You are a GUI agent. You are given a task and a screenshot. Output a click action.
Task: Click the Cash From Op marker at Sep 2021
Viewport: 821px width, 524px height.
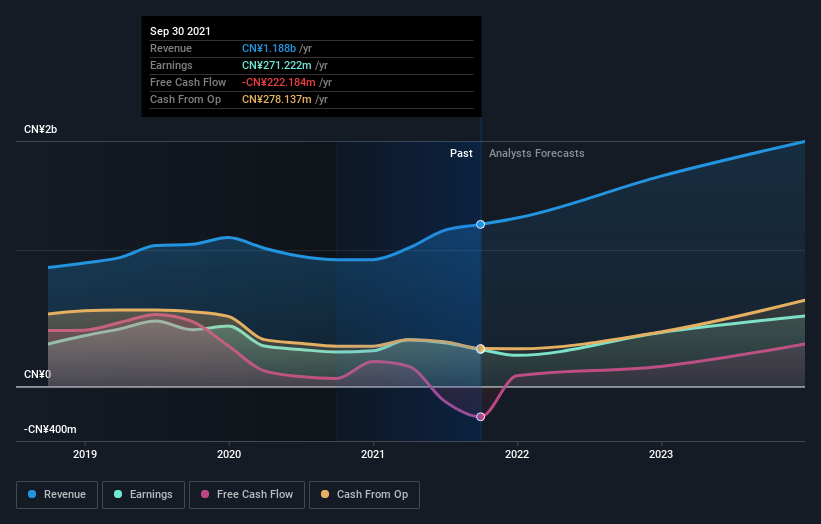(480, 349)
